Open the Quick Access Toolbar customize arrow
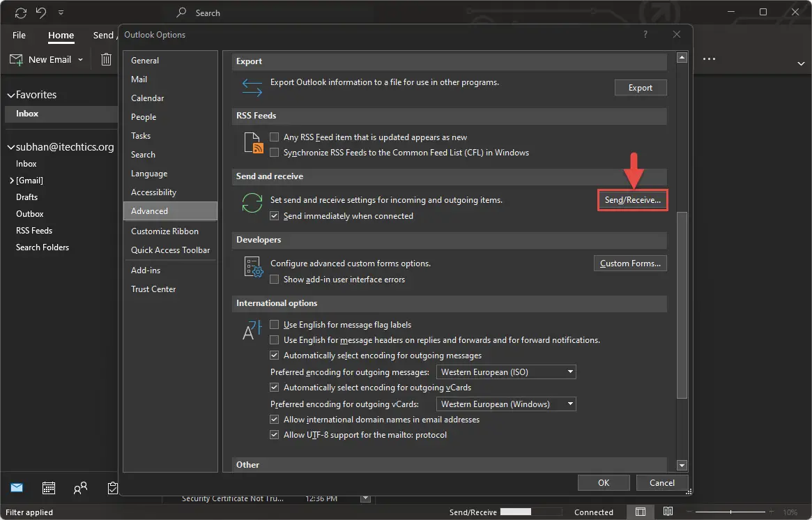The width and height of the screenshot is (812, 520). point(61,13)
